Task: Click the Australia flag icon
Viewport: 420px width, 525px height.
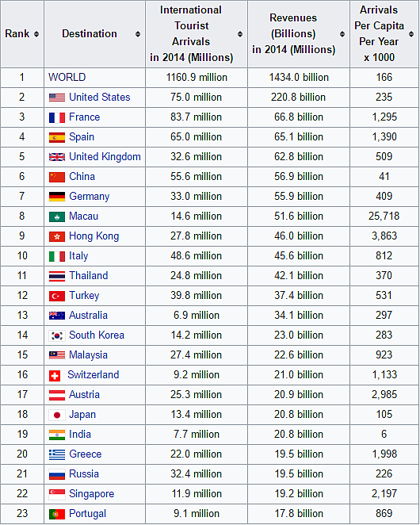Action: [57, 316]
